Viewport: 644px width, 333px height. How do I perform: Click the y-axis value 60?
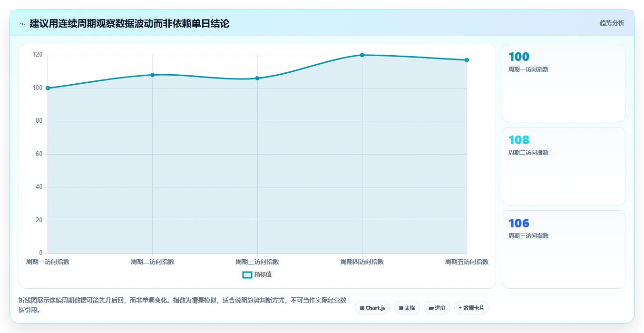click(39, 154)
